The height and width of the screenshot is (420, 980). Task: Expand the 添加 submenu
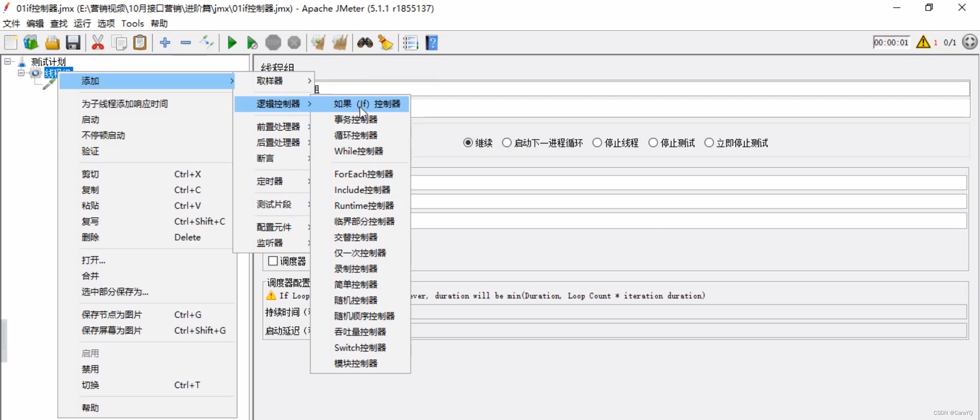click(x=147, y=81)
